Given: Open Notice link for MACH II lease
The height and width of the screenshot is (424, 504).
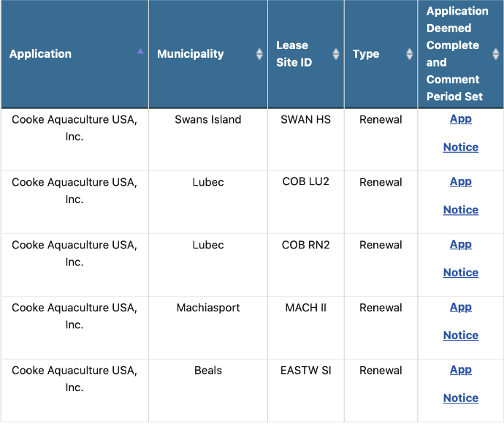Looking at the screenshot, I should tap(461, 336).
